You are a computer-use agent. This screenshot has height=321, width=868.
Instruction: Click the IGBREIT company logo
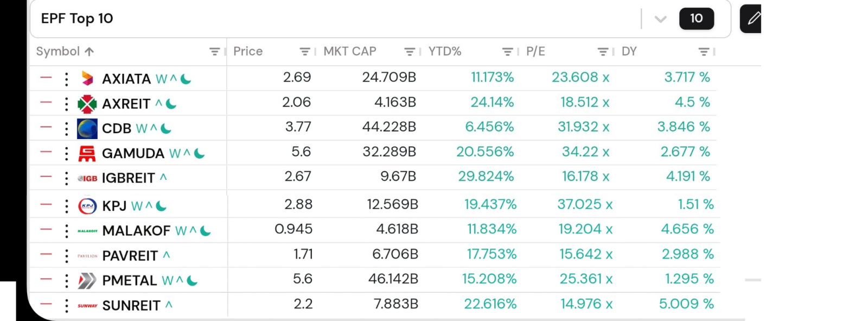(x=87, y=178)
